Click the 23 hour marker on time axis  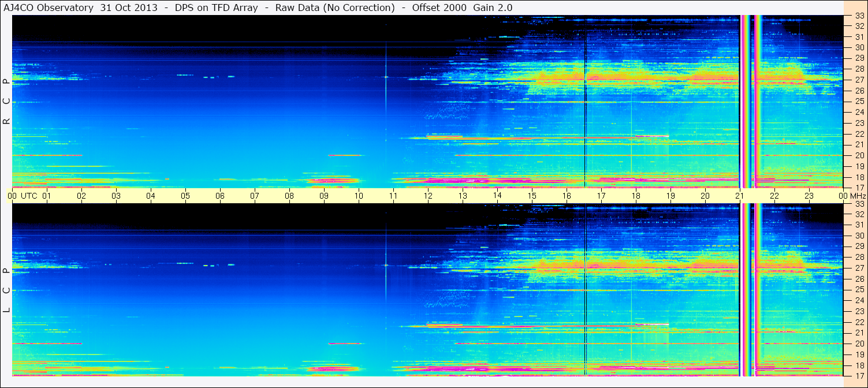[809, 196]
